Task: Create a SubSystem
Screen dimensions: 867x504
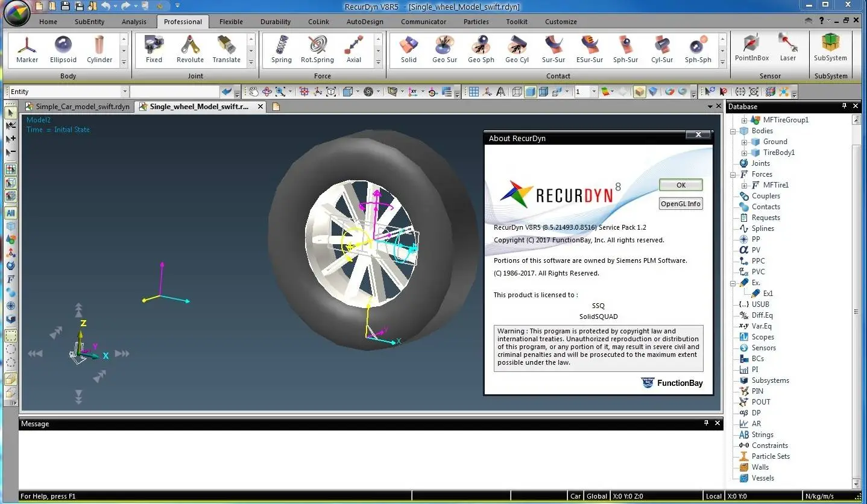Action: pyautogui.click(x=830, y=48)
